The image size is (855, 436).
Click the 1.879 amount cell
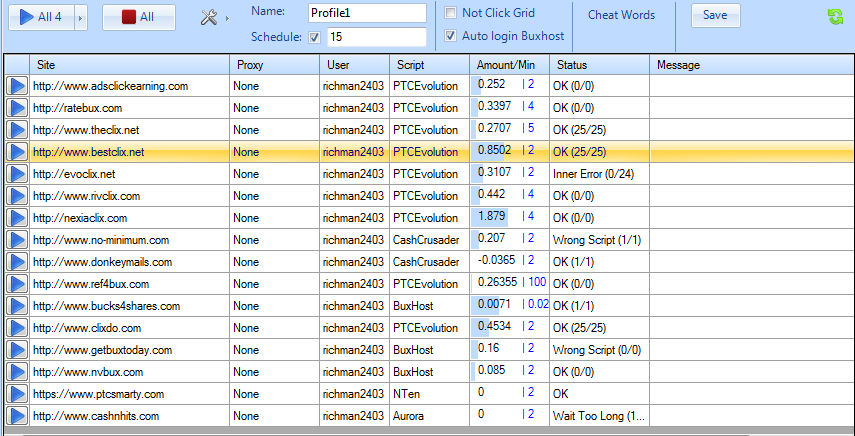[509, 218]
